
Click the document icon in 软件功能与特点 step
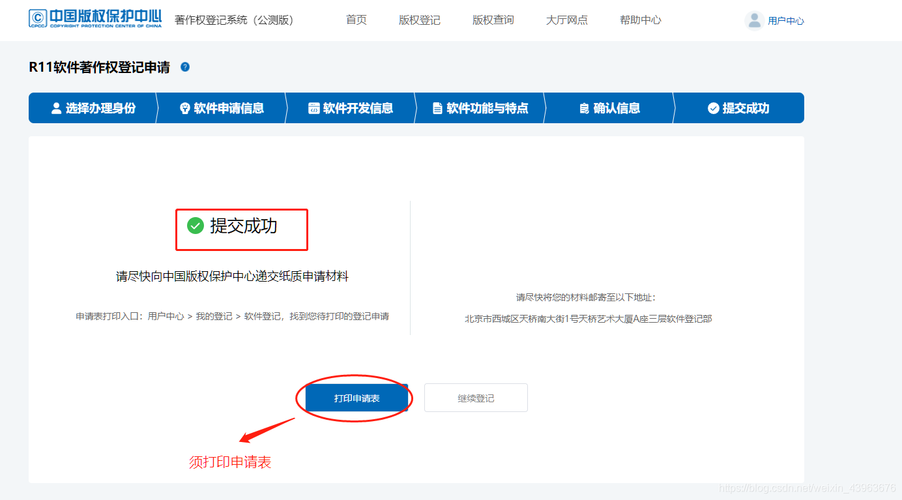pyautogui.click(x=437, y=108)
